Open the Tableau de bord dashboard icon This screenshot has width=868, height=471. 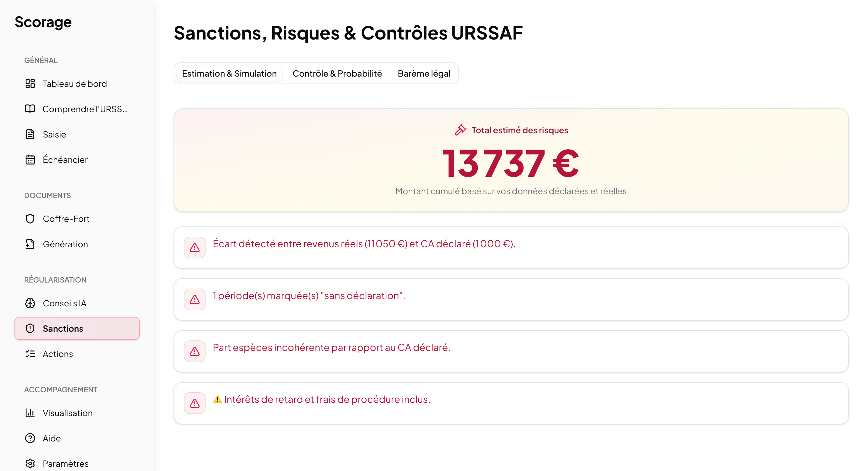[30, 84]
